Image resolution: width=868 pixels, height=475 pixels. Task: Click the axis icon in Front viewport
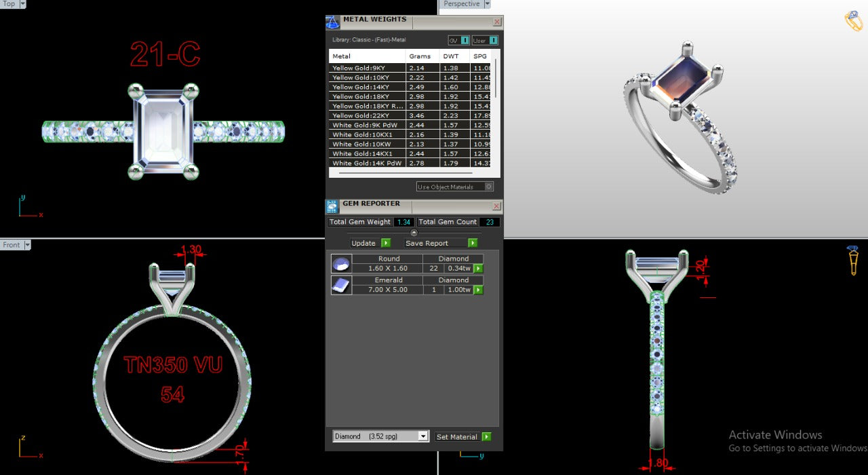[x=29, y=447]
